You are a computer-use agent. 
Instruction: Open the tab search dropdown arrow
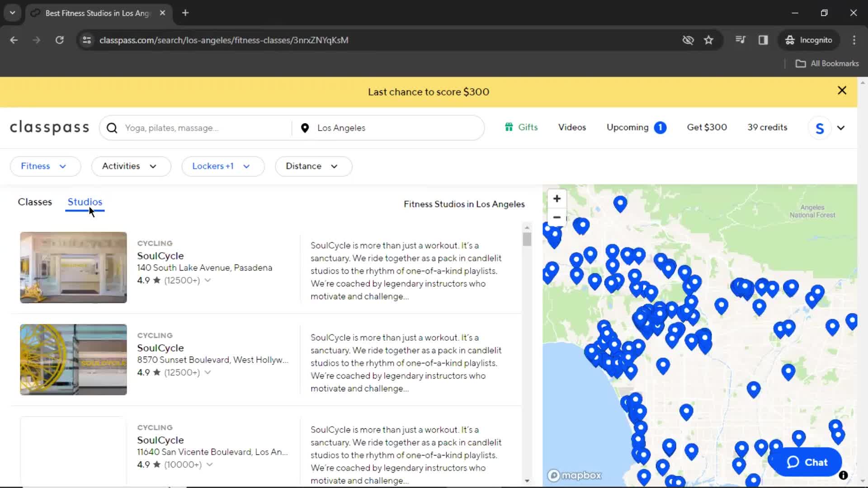[x=13, y=13]
